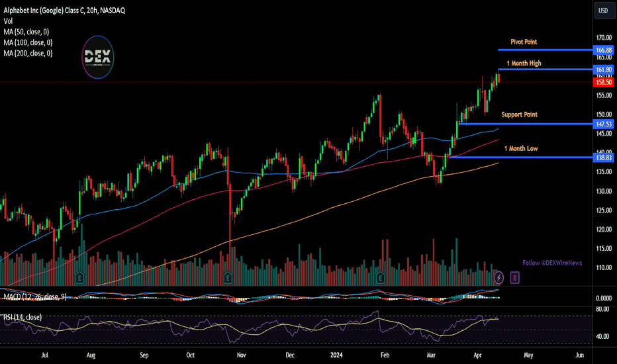Click the Support Point annotation text
Viewport: 617px width, 364px height.
point(520,114)
